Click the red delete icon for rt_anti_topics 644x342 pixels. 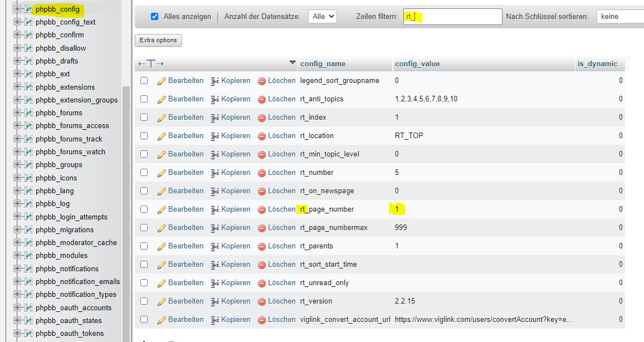coord(262,99)
